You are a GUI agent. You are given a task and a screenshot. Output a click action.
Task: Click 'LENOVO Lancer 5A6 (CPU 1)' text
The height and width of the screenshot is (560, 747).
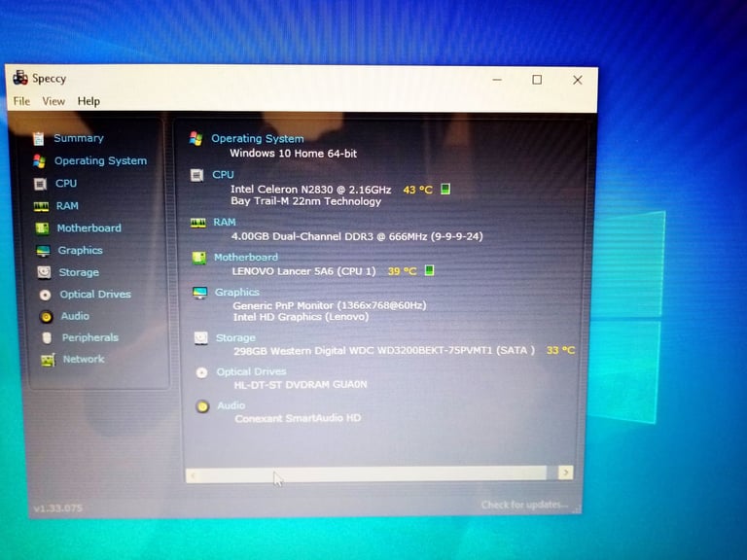click(303, 271)
